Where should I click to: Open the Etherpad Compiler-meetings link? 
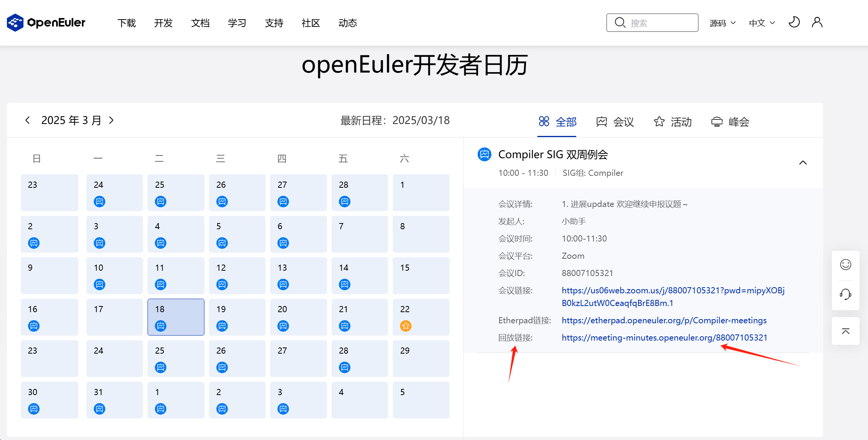click(664, 320)
